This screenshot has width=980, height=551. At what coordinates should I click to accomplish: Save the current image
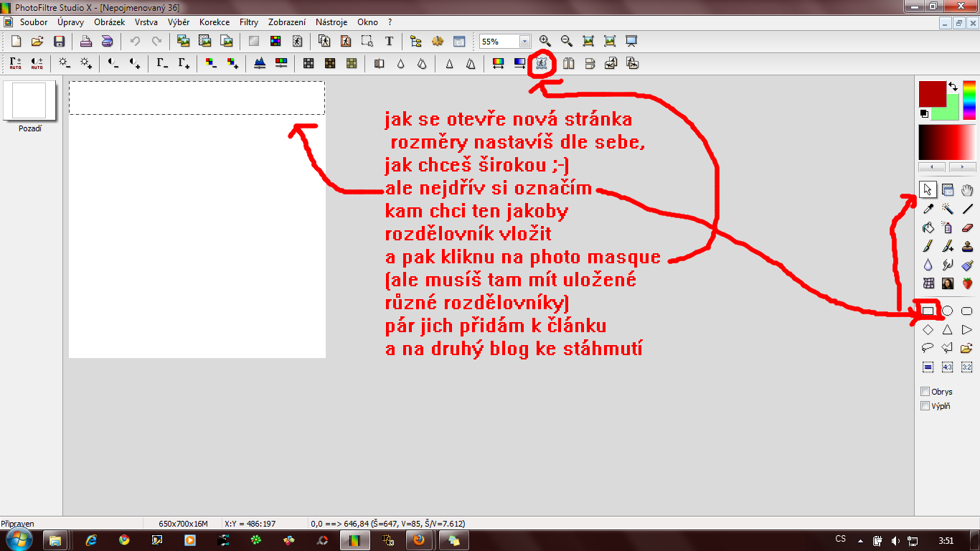tap(59, 42)
